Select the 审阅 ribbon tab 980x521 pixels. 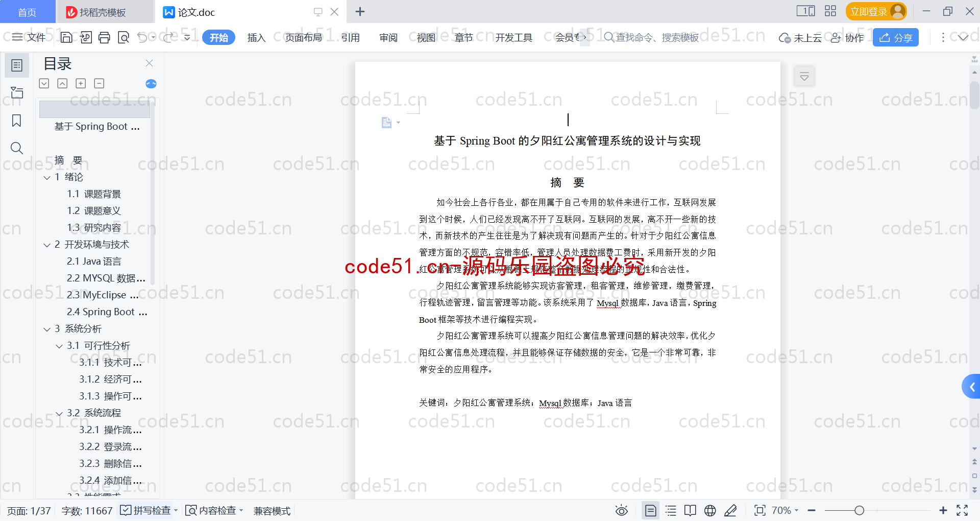(x=388, y=37)
